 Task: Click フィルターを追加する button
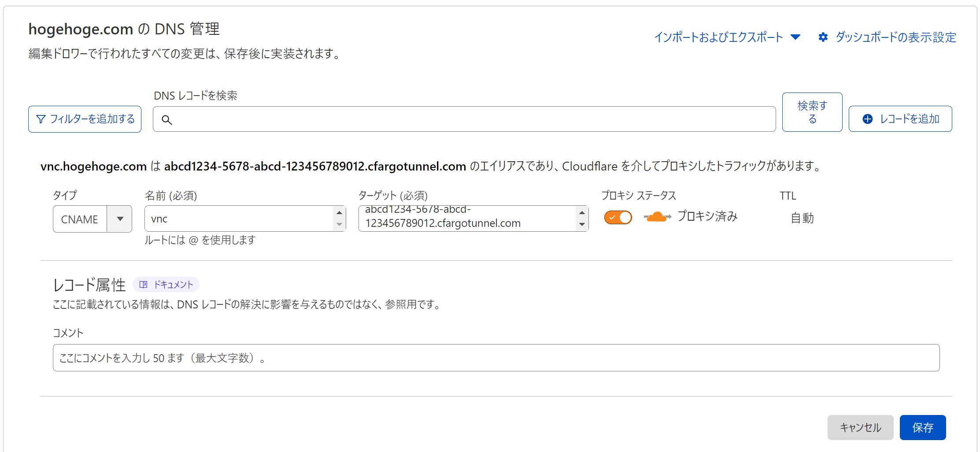[x=85, y=119]
